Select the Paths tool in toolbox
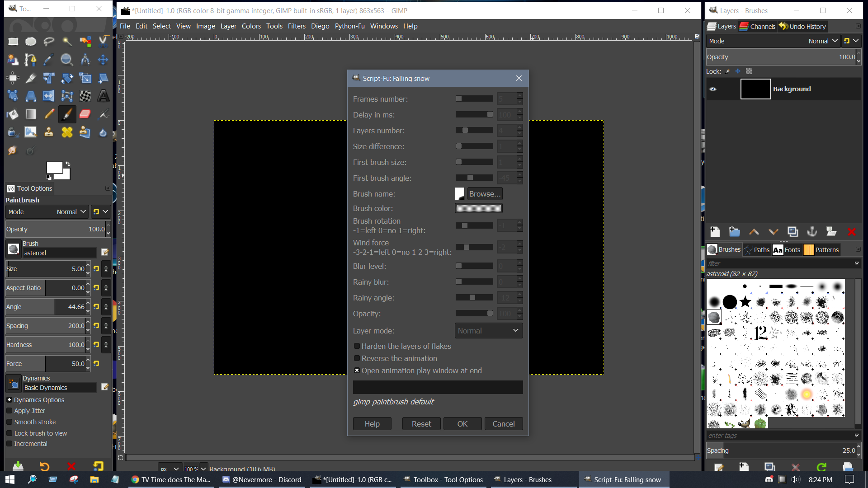This screenshot has height=488, width=868. click(31, 60)
